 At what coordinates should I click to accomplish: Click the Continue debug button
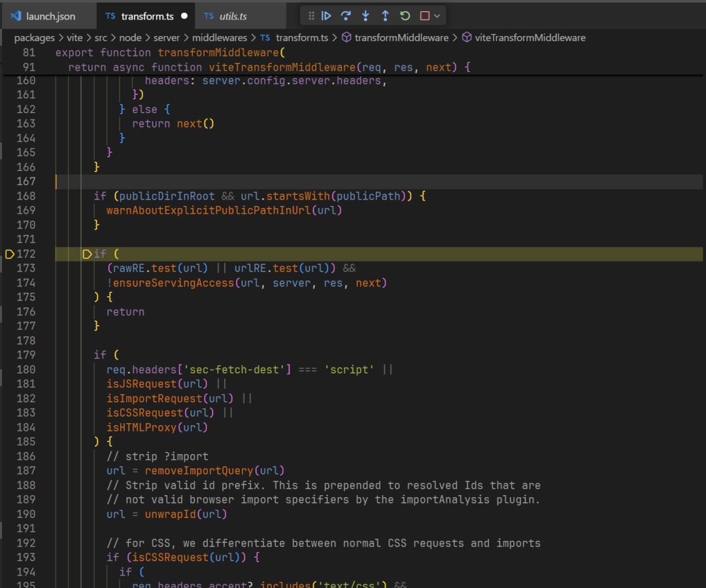[x=326, y=16]
